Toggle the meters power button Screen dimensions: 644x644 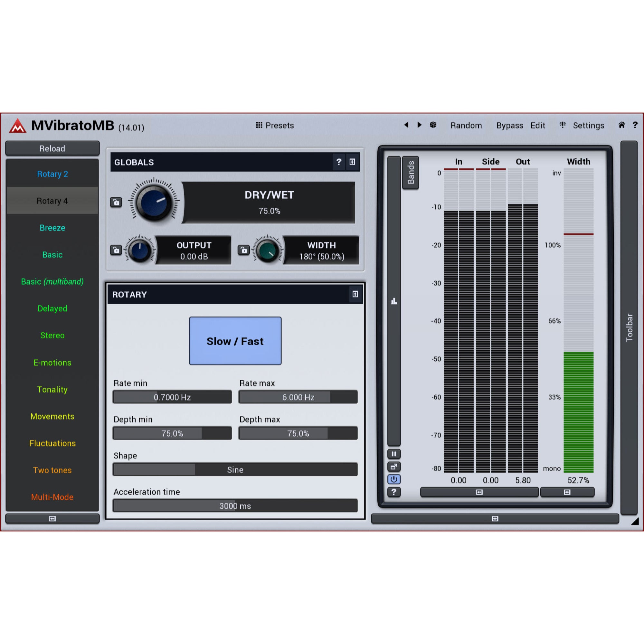click(394, 479)
